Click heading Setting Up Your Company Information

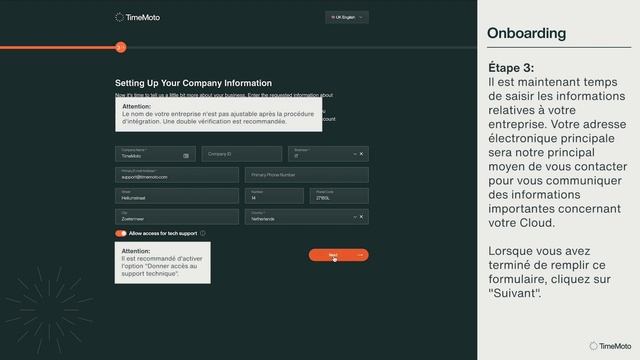[x=193, y=83]
